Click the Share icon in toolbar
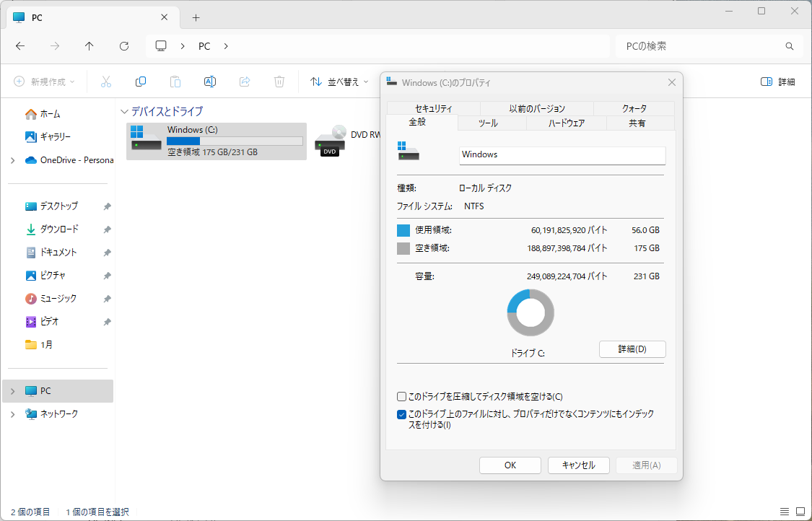The height and width of the screenshot is (521, 812). point(245,82)
